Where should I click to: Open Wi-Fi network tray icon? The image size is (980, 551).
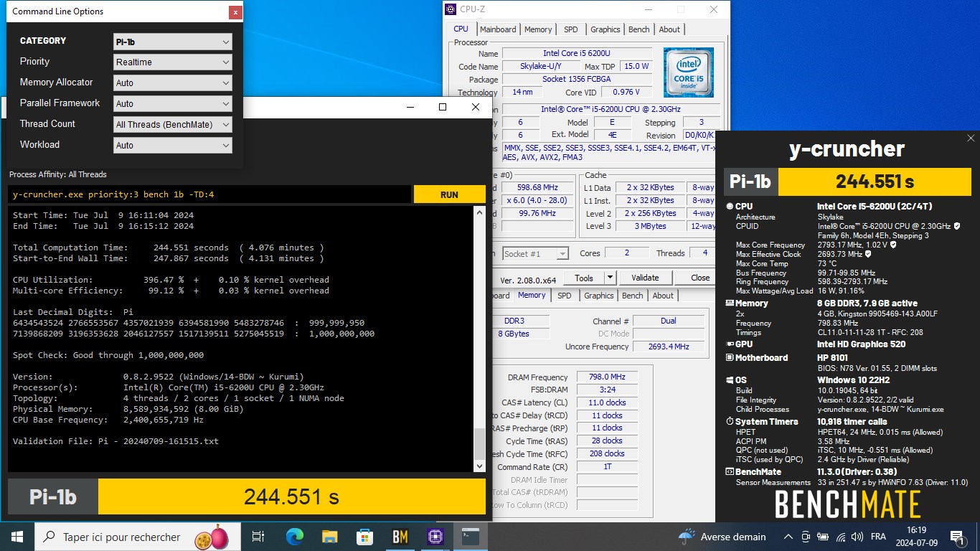point(841,537)
